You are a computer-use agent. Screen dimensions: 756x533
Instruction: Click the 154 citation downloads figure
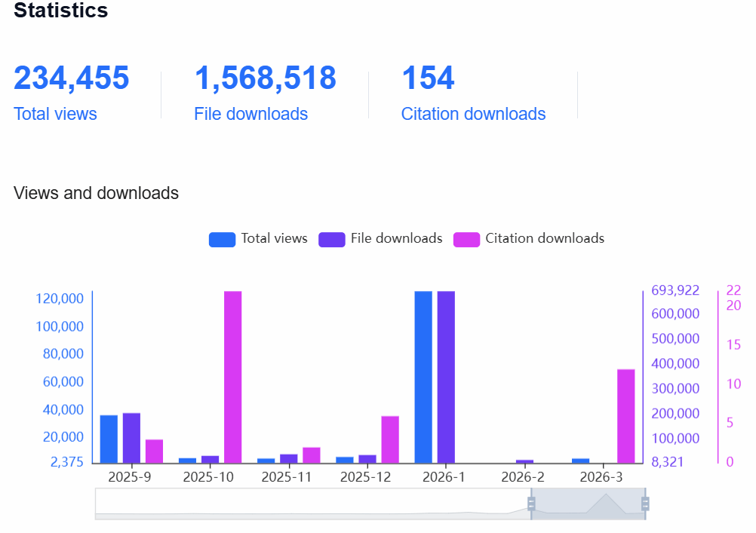(x=428, y=78)
